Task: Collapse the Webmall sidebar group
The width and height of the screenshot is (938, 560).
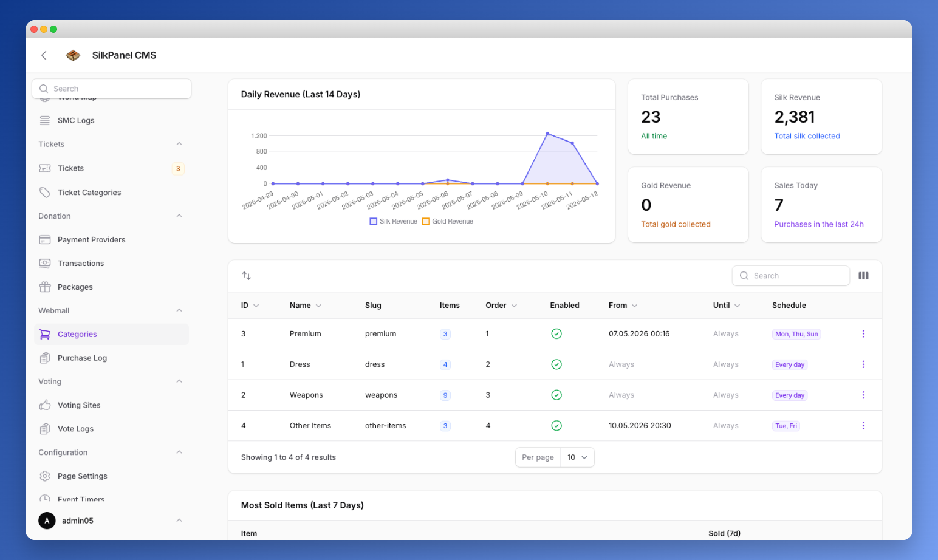Action: (x=179, y=311)
